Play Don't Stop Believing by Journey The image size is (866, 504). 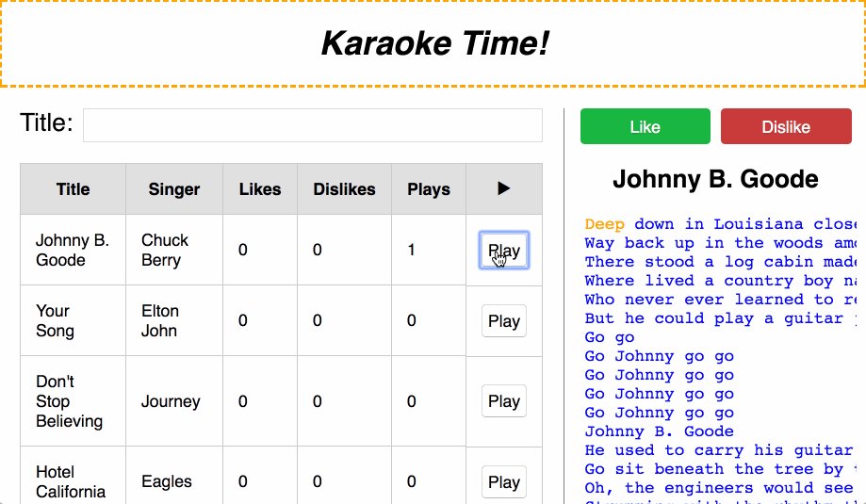pos(504,400)
